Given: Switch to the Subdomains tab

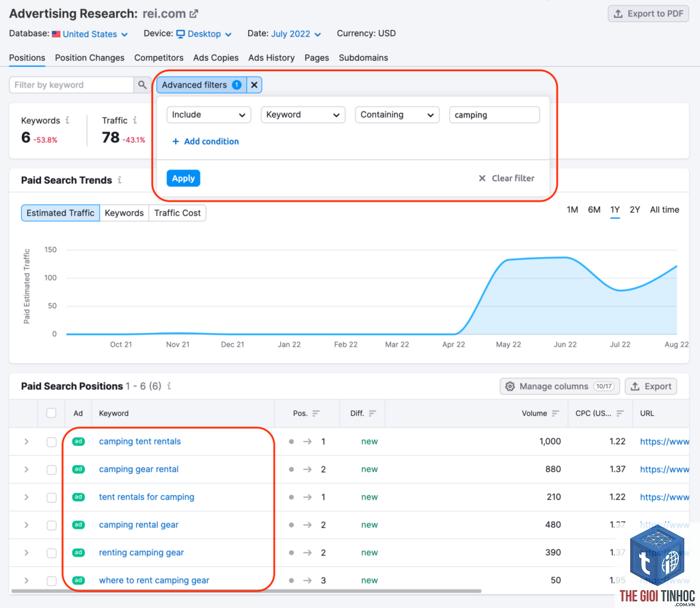Looking at the screenshot, I should [364, 57].
